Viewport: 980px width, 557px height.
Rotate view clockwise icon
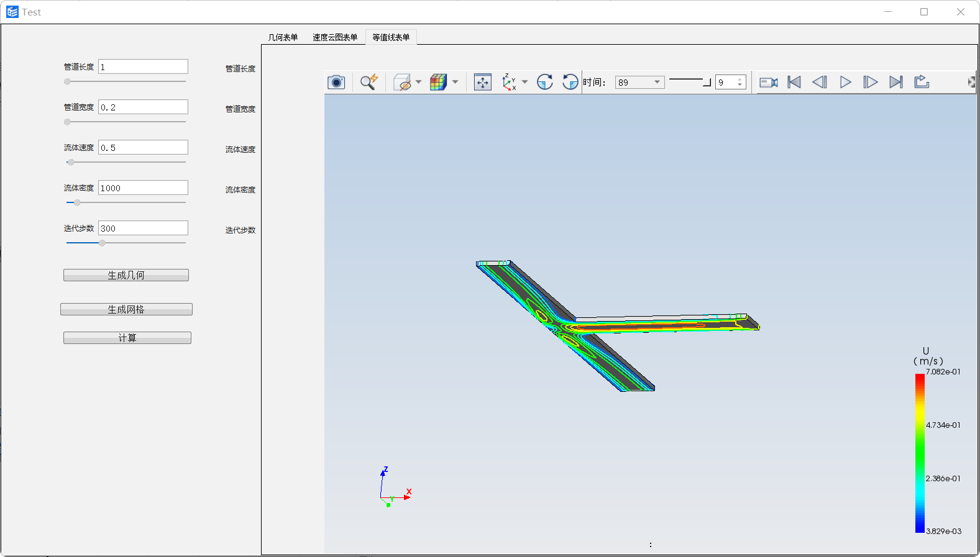[545, 82]
